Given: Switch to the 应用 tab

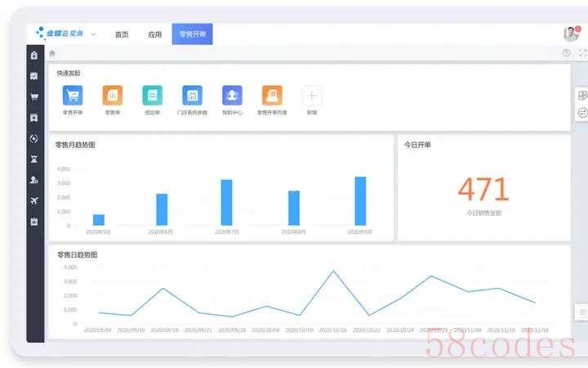Looking at the screenshot, I should coord(154,34).
